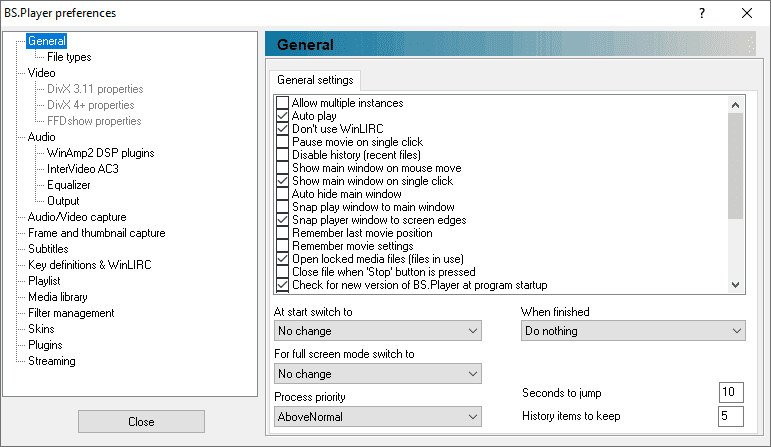
Task: Click the Seconds to jump field
Action: click(x=731, y=392)
